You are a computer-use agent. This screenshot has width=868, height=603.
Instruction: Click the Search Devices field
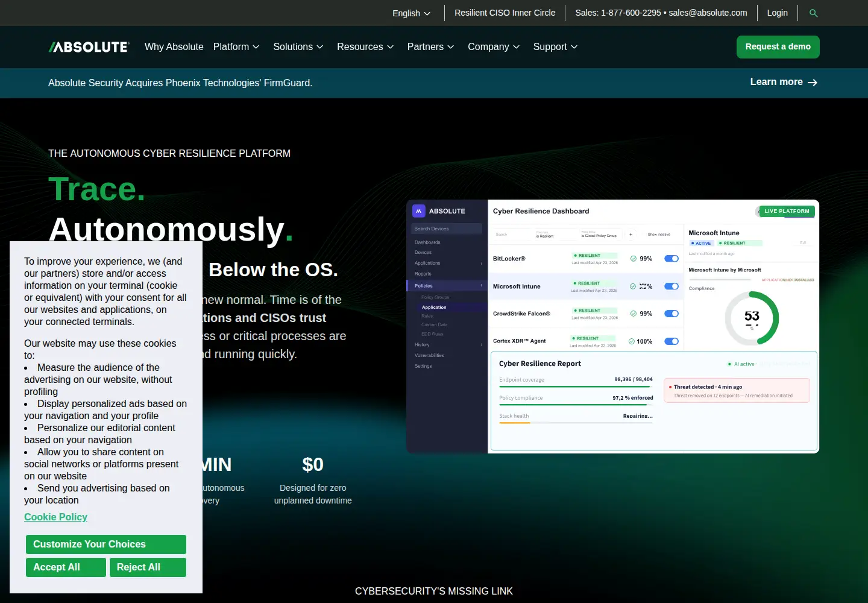[x=447, y=229]
